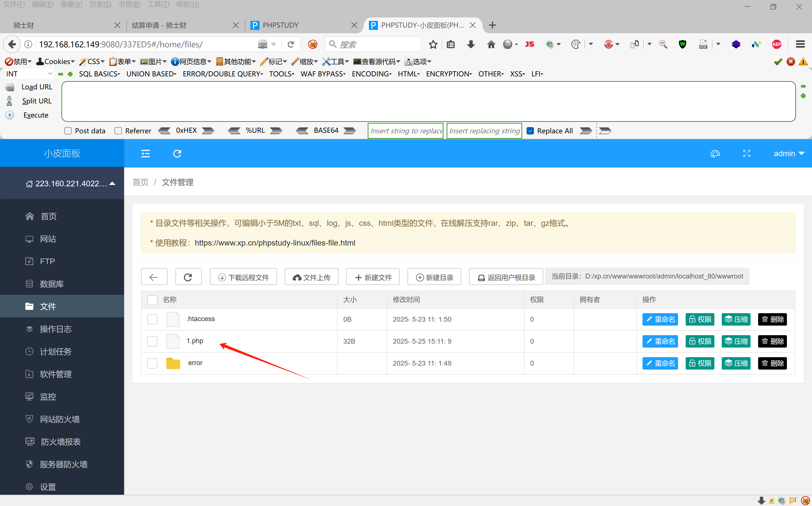Bookmark page with the star icon
The height and width of the screenshot is (506, 812).
(x=433, y=45)
